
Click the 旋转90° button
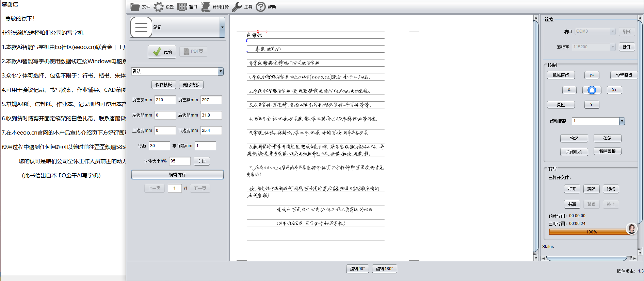tap(357, 269)
